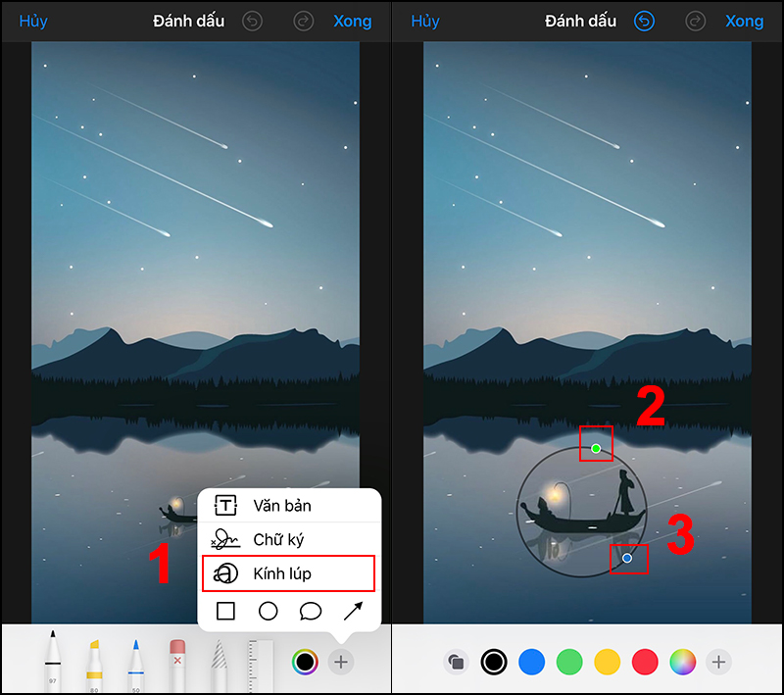Select the red color swatch
This screenshot has height=695, width=784.
pyautogui.click(x=644, y=663)
